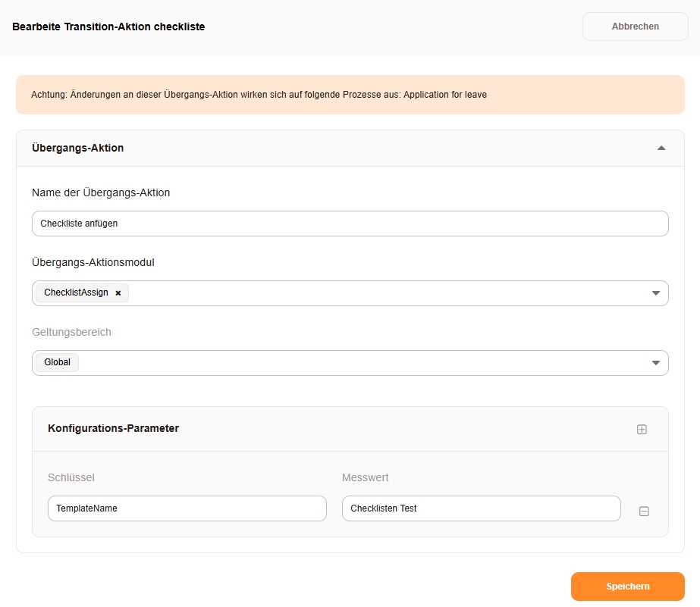
Task: Select the Checklisten Test value field
Action: pyautogui.click(x=481, y=508)
